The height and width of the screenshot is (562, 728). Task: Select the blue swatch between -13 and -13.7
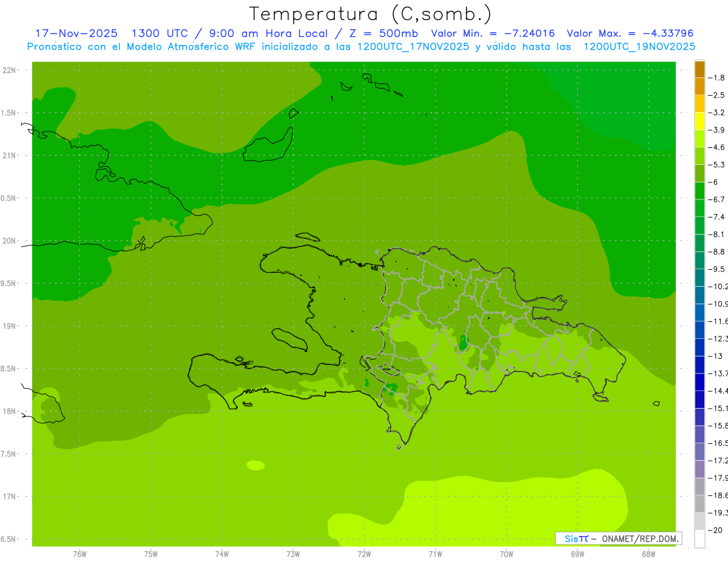(x=699, y=364)
